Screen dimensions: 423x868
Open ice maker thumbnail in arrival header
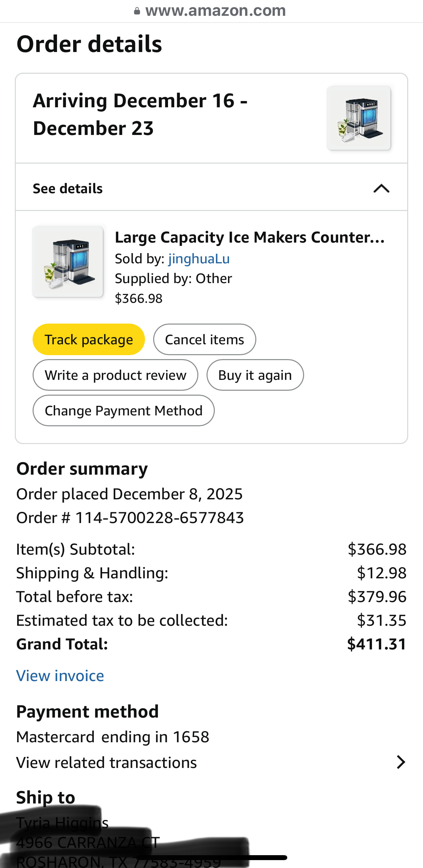point(358,118)
